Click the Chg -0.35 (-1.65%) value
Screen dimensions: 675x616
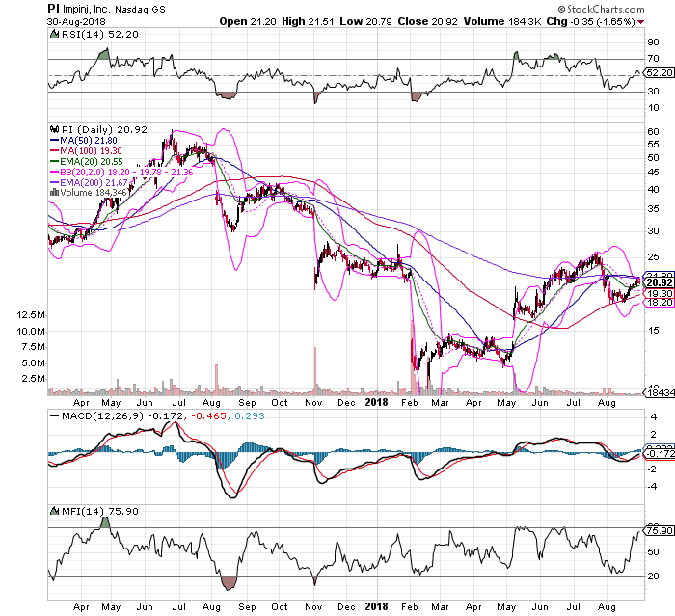tap(590, 21)
